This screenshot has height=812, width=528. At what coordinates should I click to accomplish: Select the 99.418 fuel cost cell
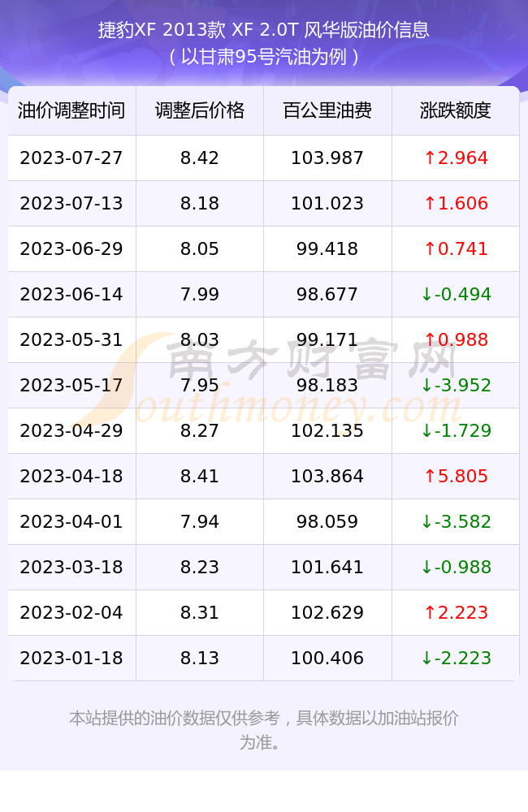[x=327, y=249]
